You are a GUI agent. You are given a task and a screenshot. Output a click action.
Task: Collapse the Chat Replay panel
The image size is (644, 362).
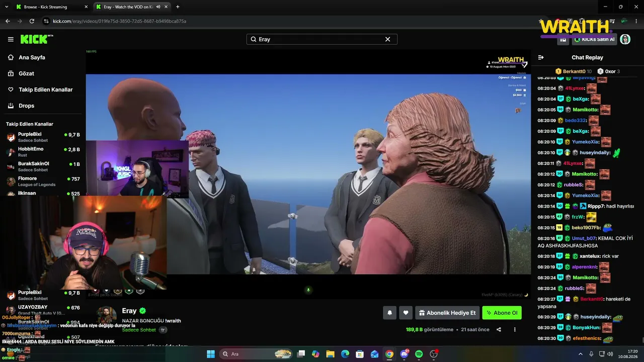pyautogui.click(x=541, y=57)
